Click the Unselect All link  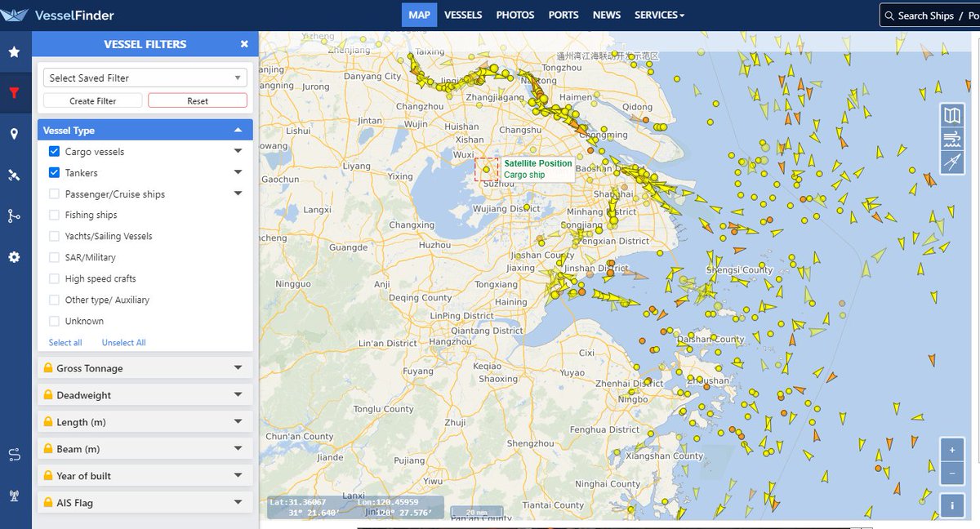123,343
